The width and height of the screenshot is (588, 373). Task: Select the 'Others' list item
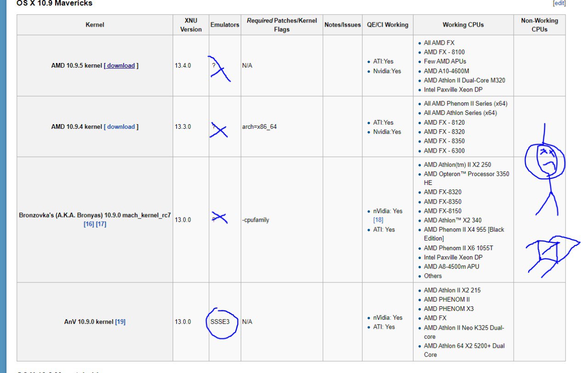pos(433,276)
